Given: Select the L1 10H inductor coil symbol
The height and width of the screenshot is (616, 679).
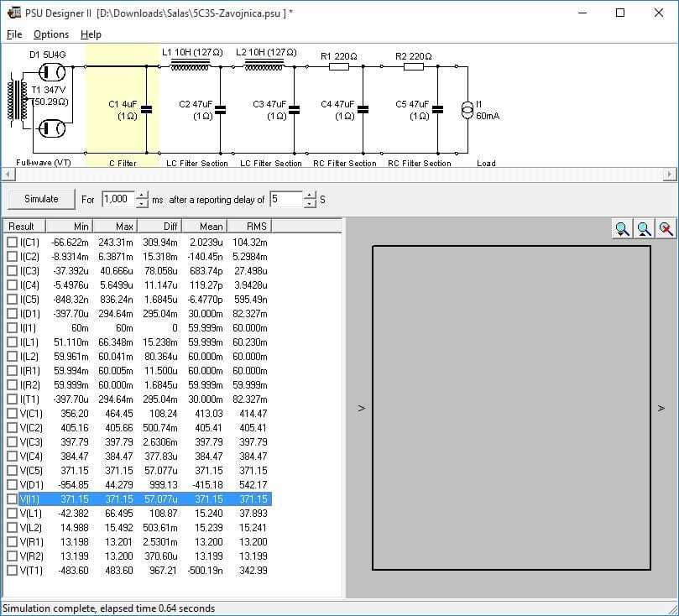Looking at the screenshot, I should coord(190,65).
